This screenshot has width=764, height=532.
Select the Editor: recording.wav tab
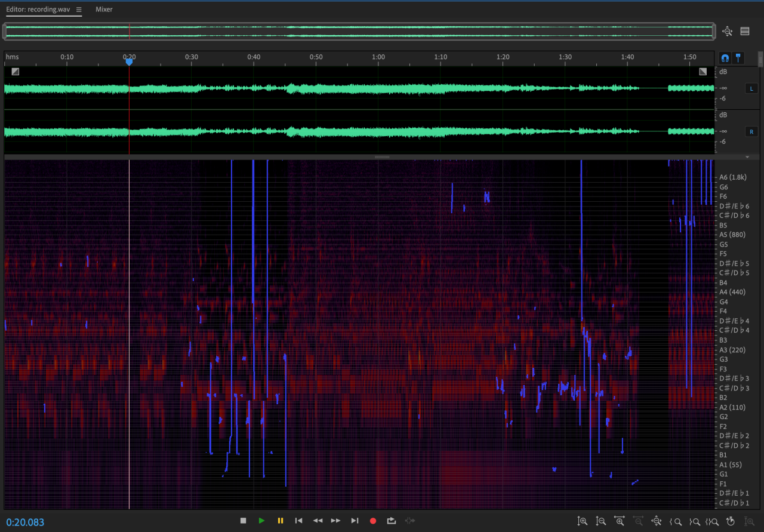click(x=38, y=10)
